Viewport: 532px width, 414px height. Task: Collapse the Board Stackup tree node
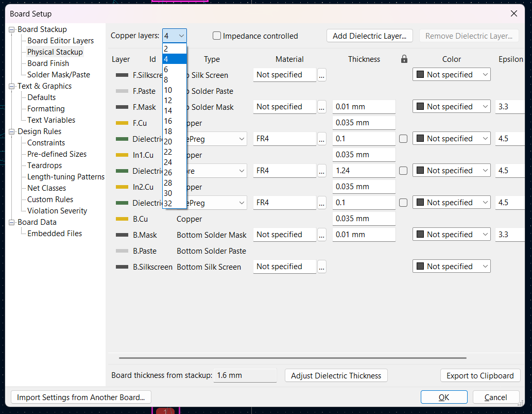(x=12, y=29)
